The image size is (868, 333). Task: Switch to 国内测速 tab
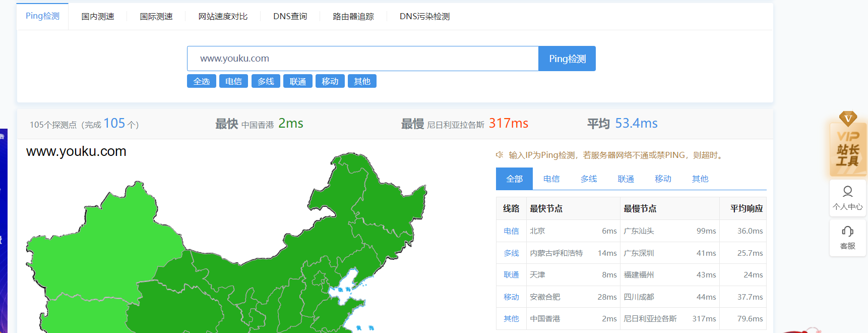98,17
